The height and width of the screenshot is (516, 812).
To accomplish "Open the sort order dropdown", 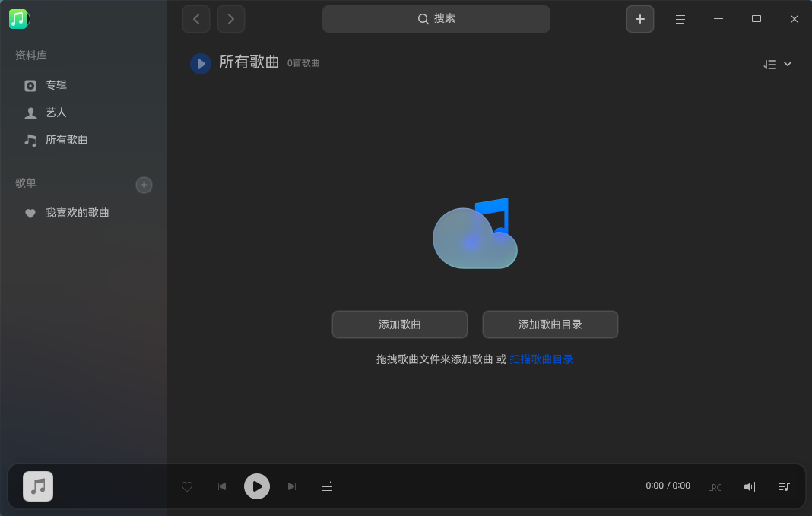I will [x=777, y=64].
